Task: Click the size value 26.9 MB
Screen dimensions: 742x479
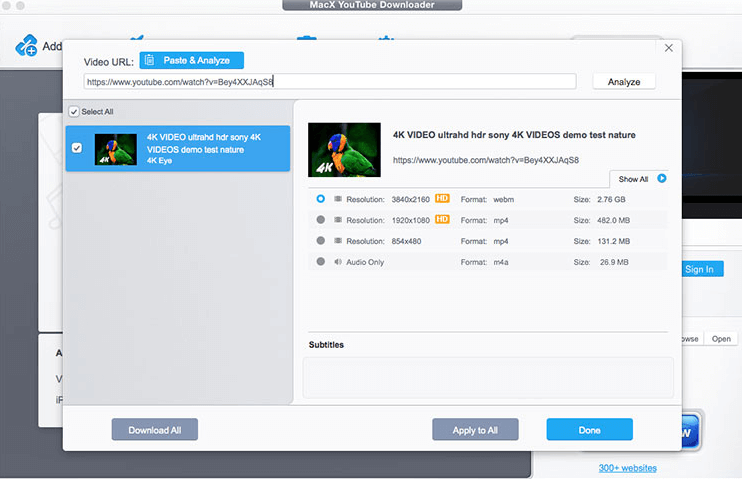Action: [x=614, y=262]
